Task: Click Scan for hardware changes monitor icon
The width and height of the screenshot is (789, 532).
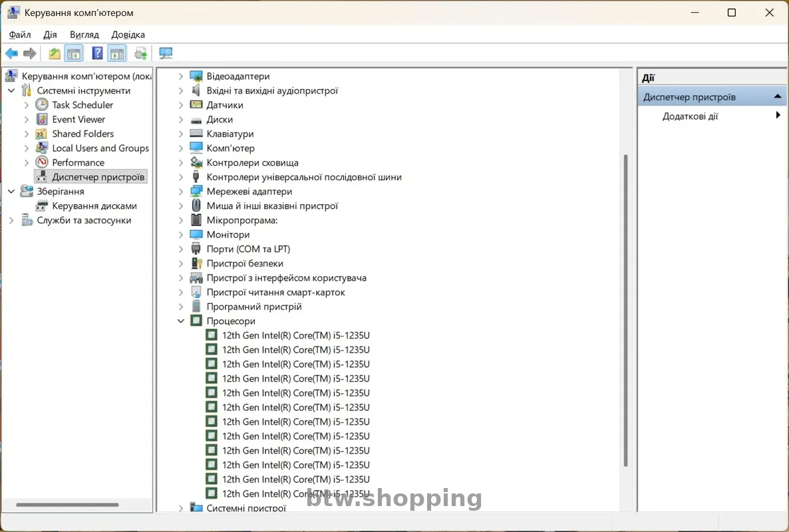Action: pyautogui.click(x=166, y=54)
